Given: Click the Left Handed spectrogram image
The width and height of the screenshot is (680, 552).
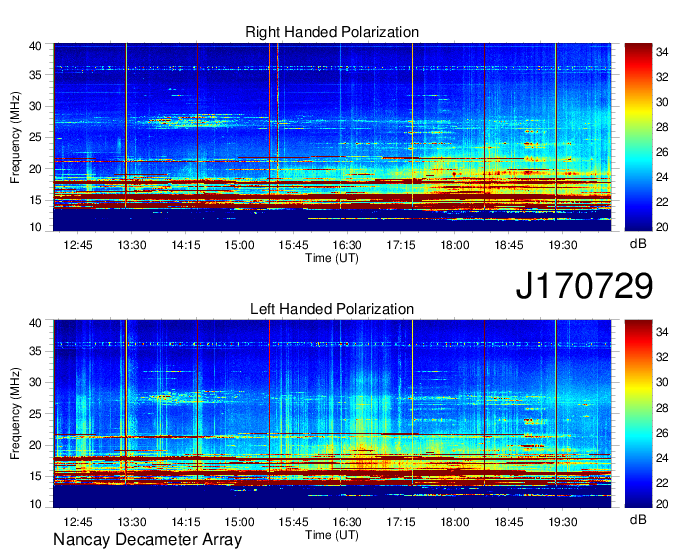Looking at the screenshot, I should pyautogui.click(x=332, y=414).
